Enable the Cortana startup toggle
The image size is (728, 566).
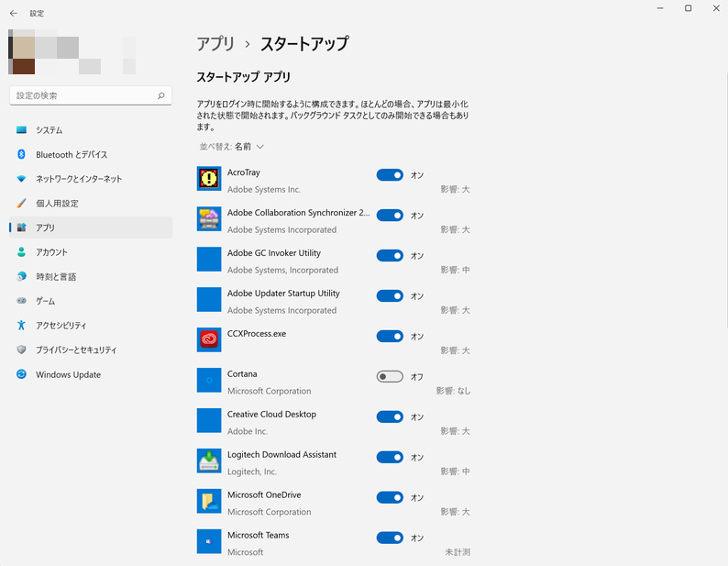point(390,376)
